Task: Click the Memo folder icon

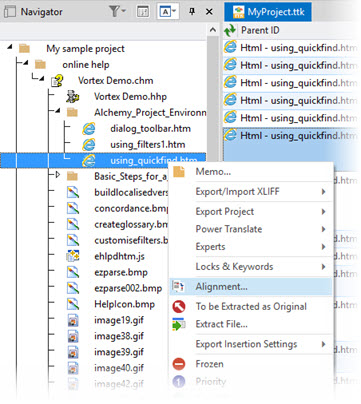Action: click(179, 172)
